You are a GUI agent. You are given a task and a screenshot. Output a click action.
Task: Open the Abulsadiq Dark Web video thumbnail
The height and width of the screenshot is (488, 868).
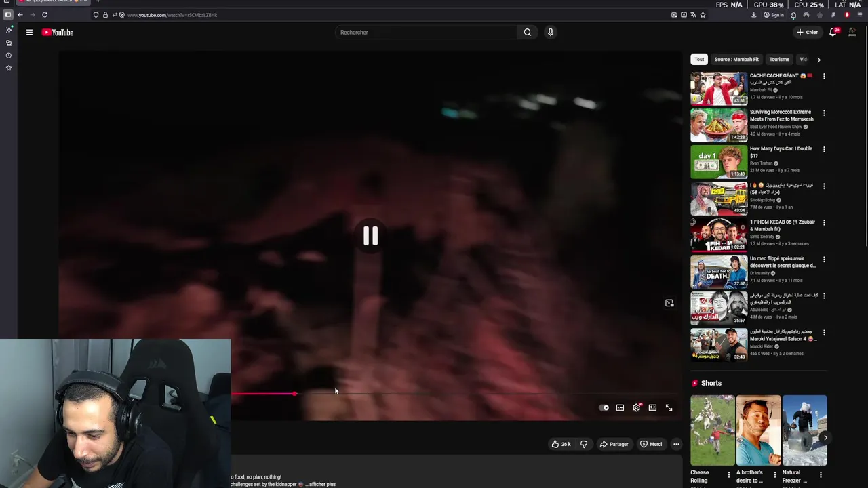coord(719,308)
